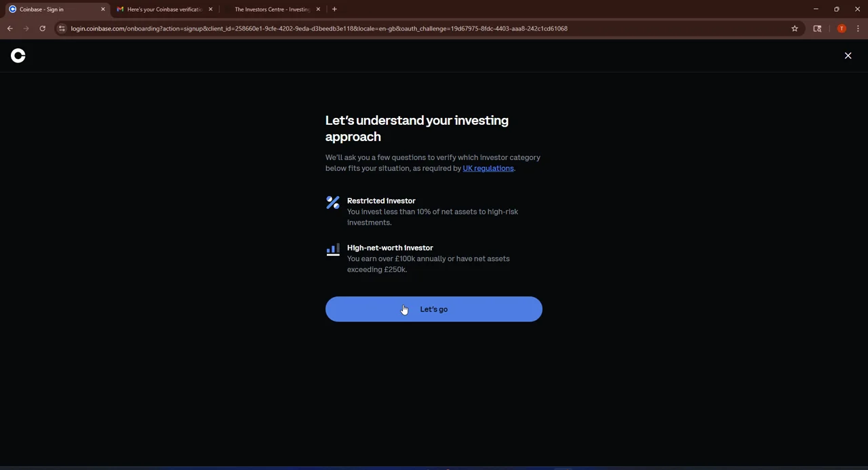Click the Let's go button

(434, 309)
